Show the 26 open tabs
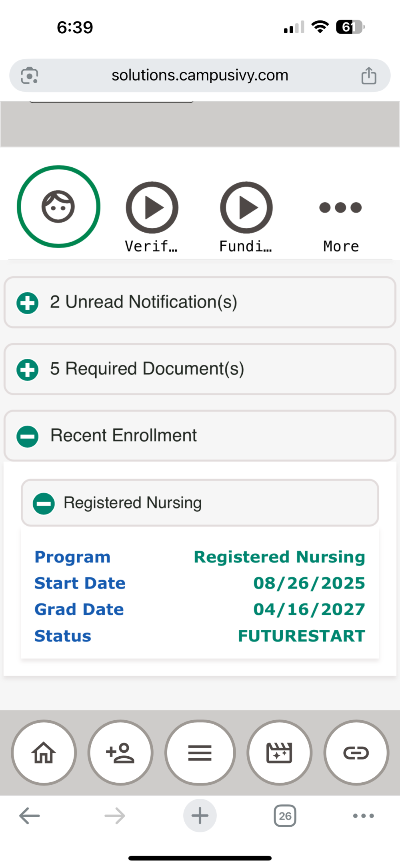The height and width of the screenshot is (868, 400). point(285,816)
